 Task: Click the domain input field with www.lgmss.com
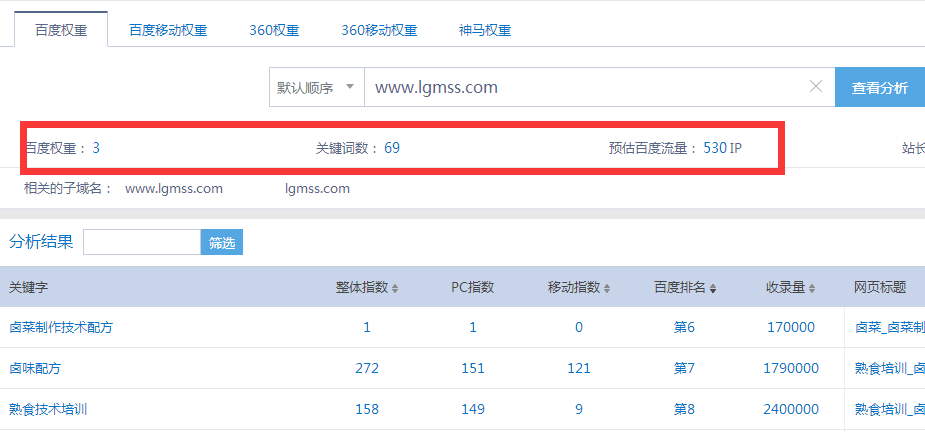tap(599, 87)
